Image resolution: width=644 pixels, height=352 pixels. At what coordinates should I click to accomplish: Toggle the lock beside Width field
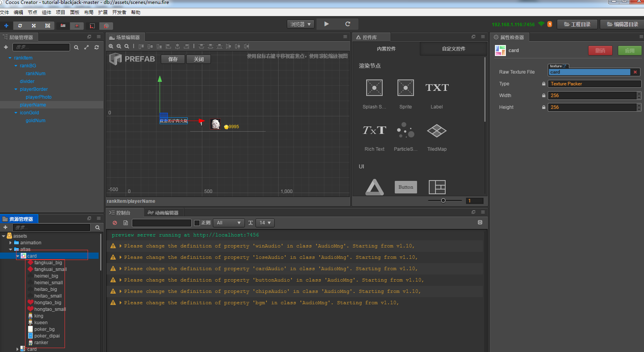tap(543, 96)
